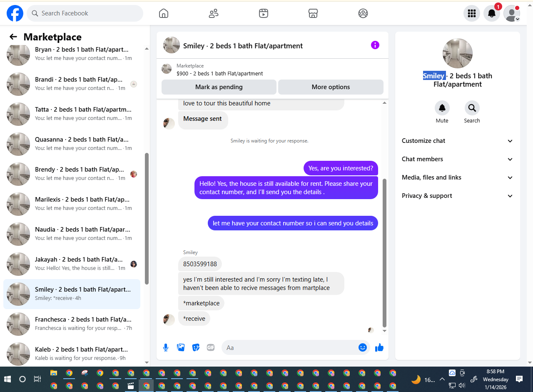Open Windows Task View in the taskbar

(37, 379)
